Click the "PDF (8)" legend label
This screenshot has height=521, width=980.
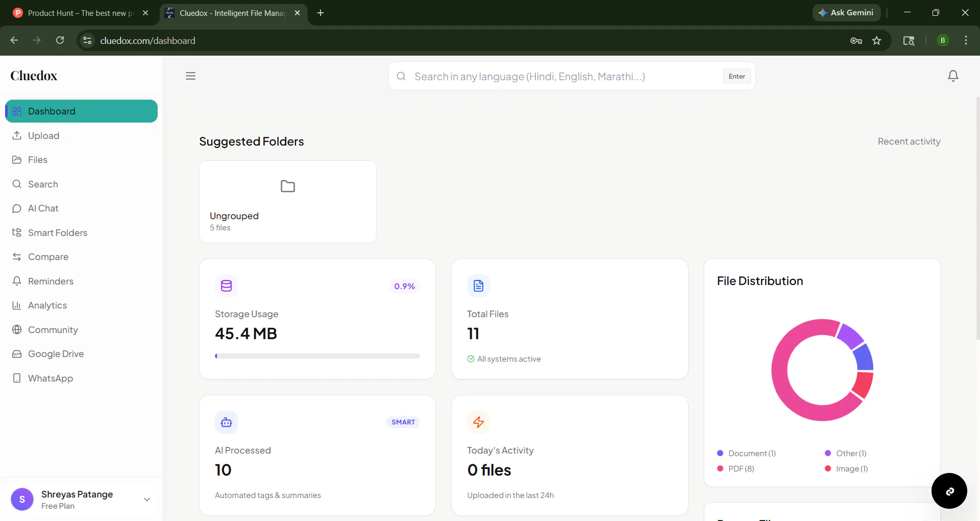[741, 469]
